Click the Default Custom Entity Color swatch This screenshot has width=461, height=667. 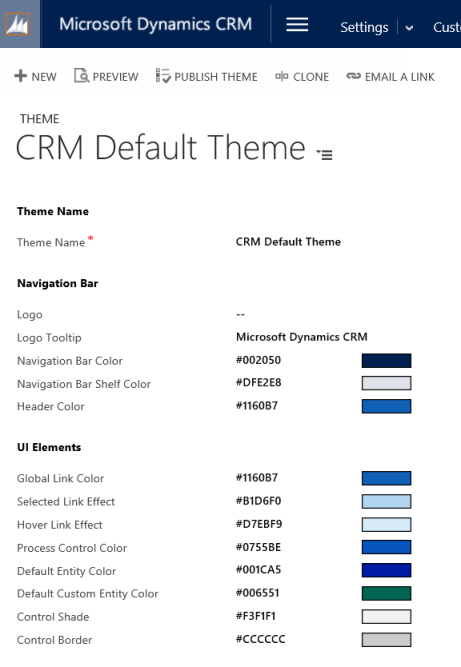point(386,593)
